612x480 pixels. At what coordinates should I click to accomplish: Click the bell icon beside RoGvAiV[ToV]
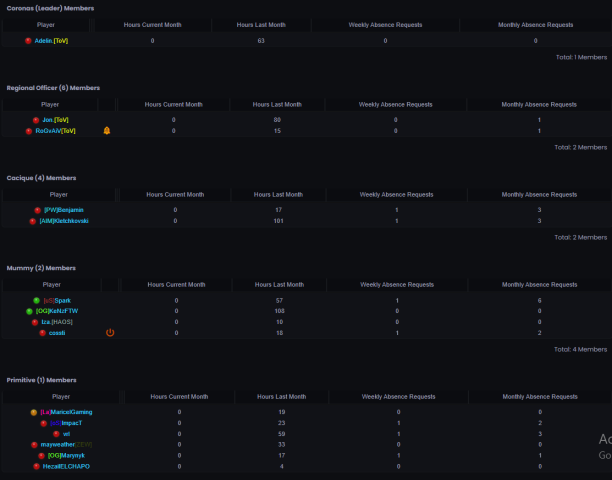click(x=107, y=131)
